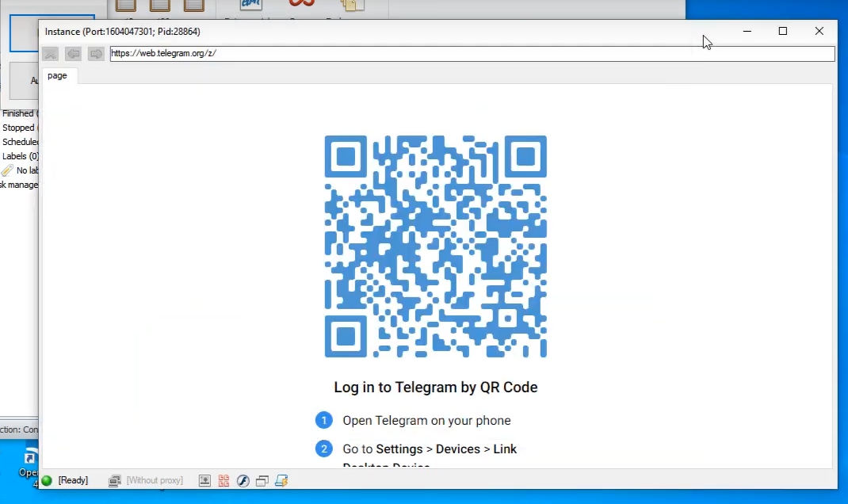Screen dimensions: 848x504
Task: Switch to the 'page' tab
Action: click(57, 75)
